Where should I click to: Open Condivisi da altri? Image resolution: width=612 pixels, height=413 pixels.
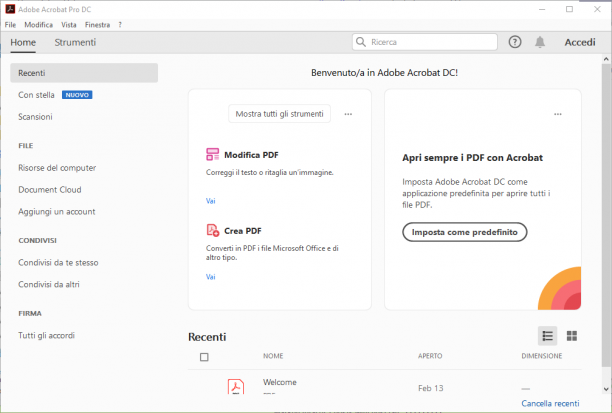coord(49,285)
